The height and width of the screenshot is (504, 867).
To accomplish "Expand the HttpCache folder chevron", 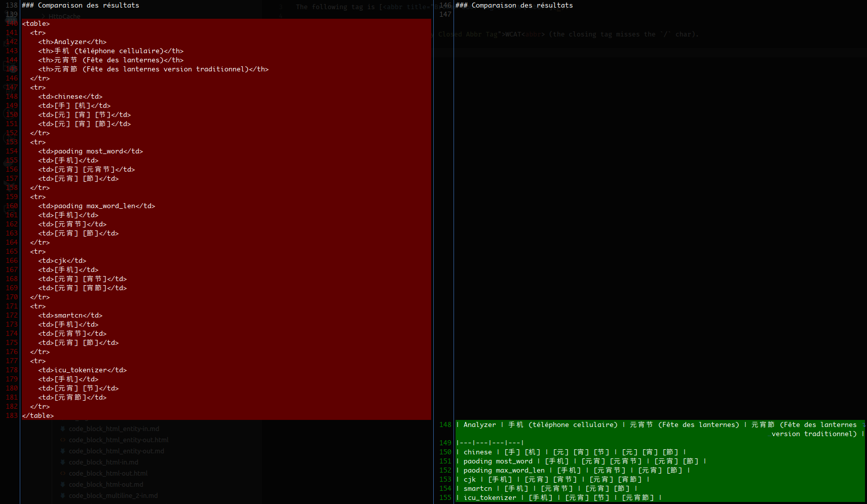I will 44,17.
